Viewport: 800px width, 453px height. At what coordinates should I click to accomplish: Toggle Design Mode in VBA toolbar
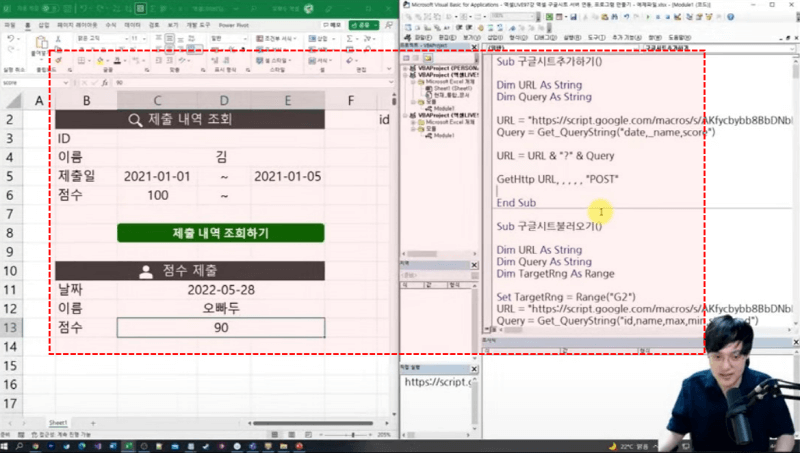tap(678, 17)
